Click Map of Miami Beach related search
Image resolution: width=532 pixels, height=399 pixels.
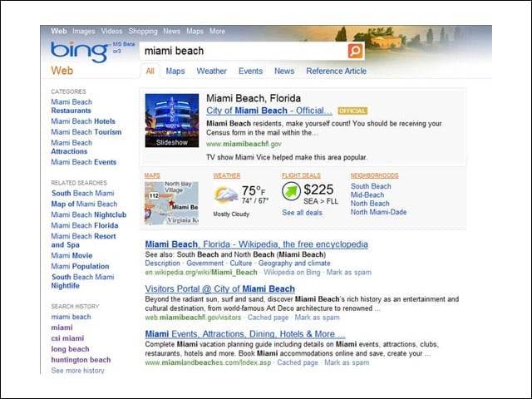pos(84,204)
